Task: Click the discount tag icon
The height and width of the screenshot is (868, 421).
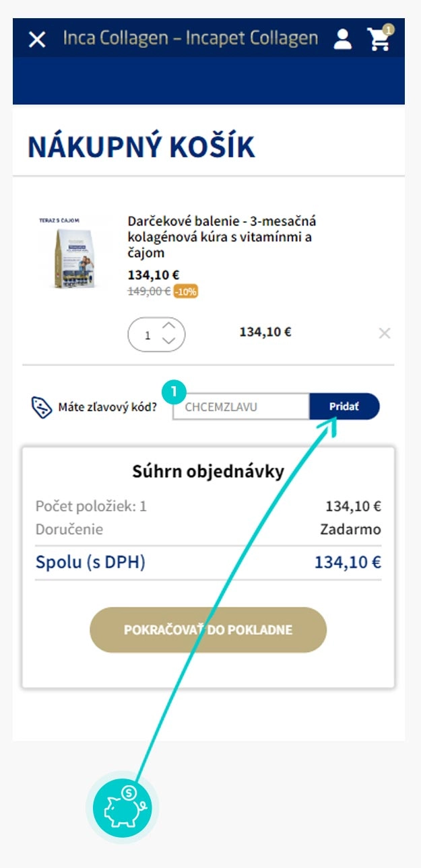Action: [42, 407]
